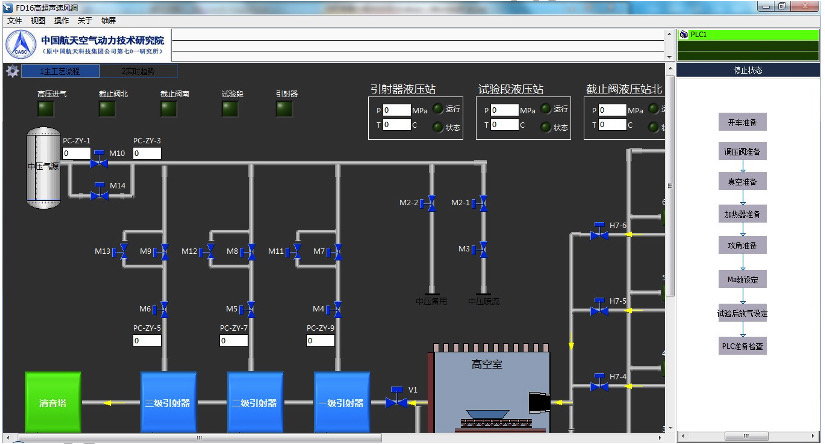Viewport: 825px width, 444px height.
Task: Open the 文件 menu
Action: [14, 20]
